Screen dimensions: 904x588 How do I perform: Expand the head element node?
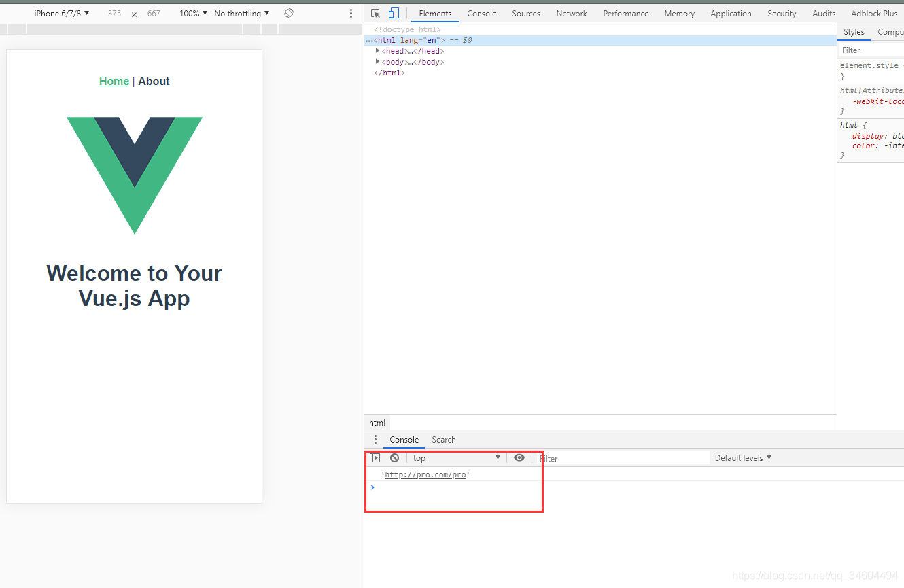[x=378, y=51]
